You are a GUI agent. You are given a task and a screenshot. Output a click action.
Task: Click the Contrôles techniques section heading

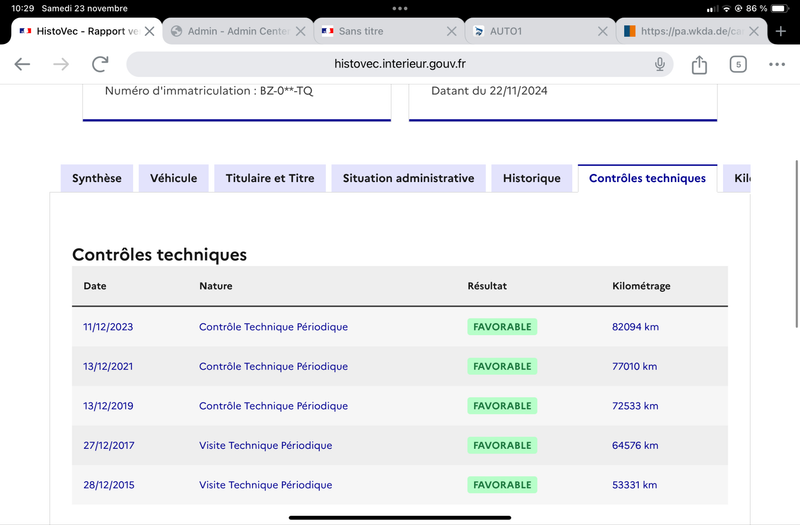coord(159,254)
